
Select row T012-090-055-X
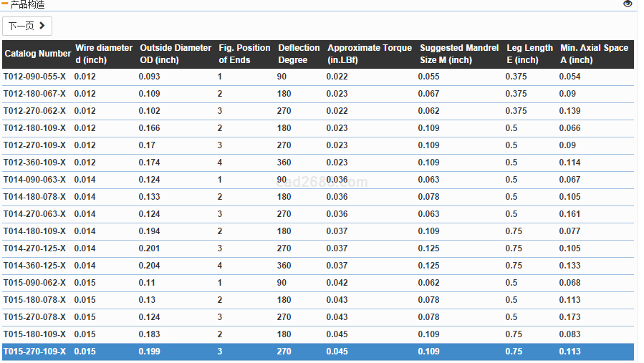34,77
